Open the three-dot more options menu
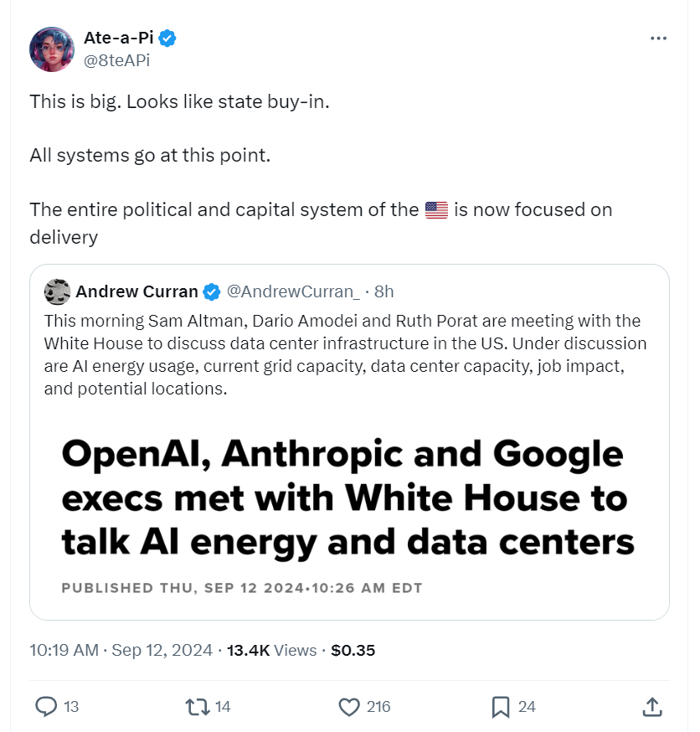700x732 pixels. [659, 39]
